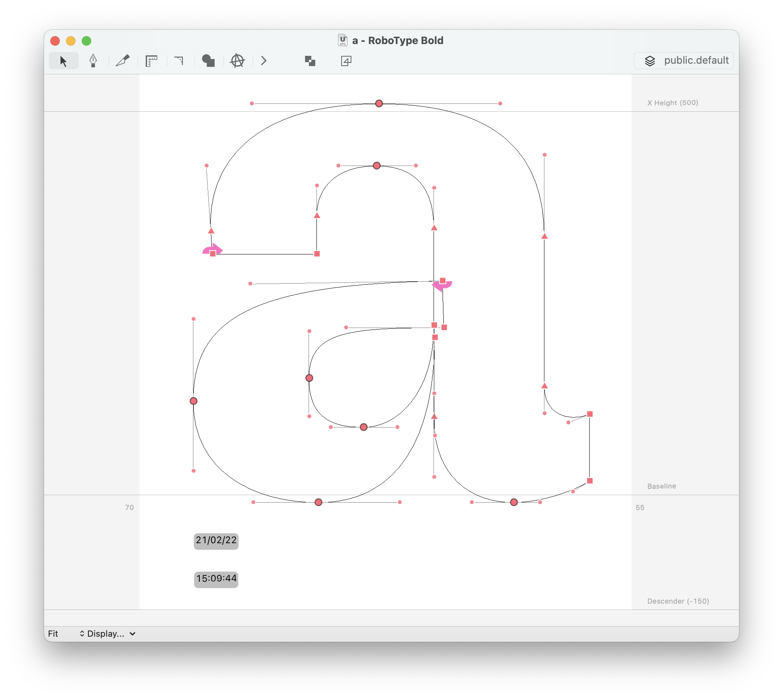This screenshot has height=700, width=783.
Task: Open the public.default layer dropdown
Action: tap(684, 61)
